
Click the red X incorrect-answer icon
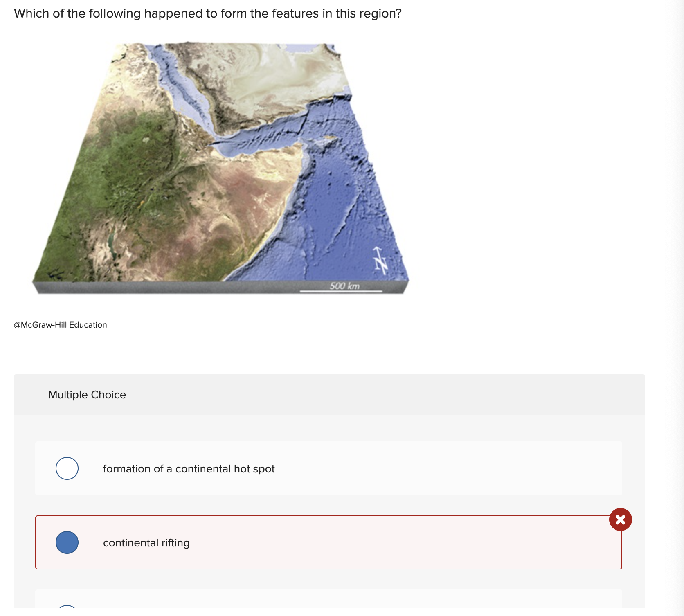[620, 519]
